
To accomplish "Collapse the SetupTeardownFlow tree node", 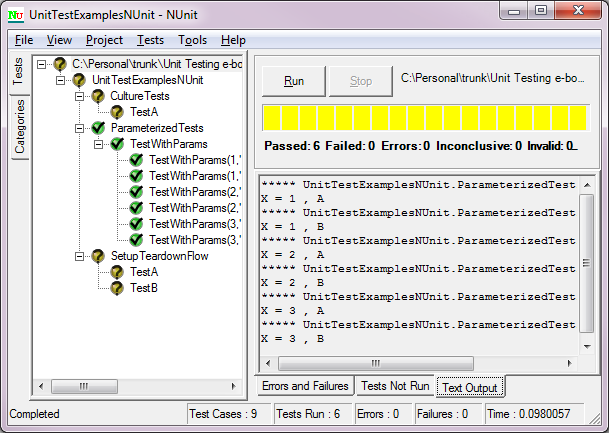I will 80,256.
